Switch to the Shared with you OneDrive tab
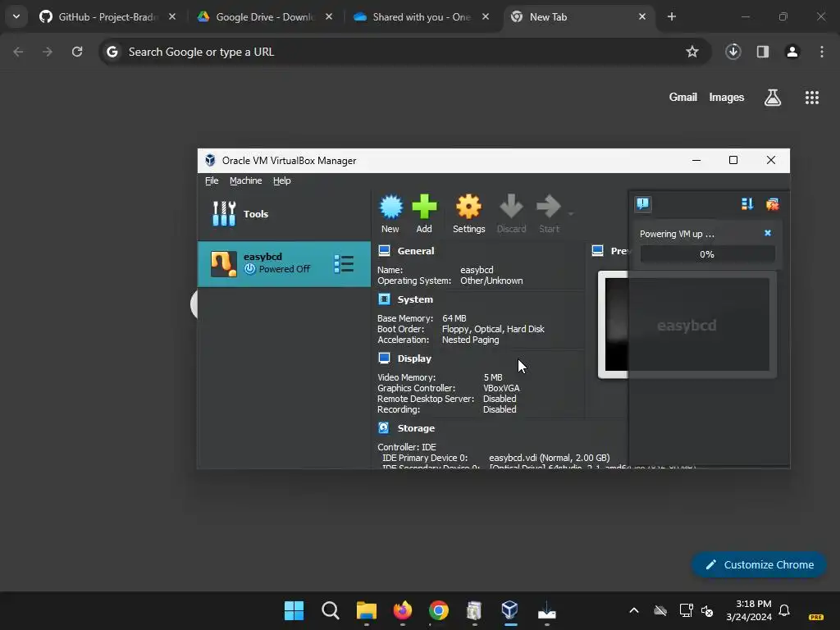840x630 pixels. (422, 17)
